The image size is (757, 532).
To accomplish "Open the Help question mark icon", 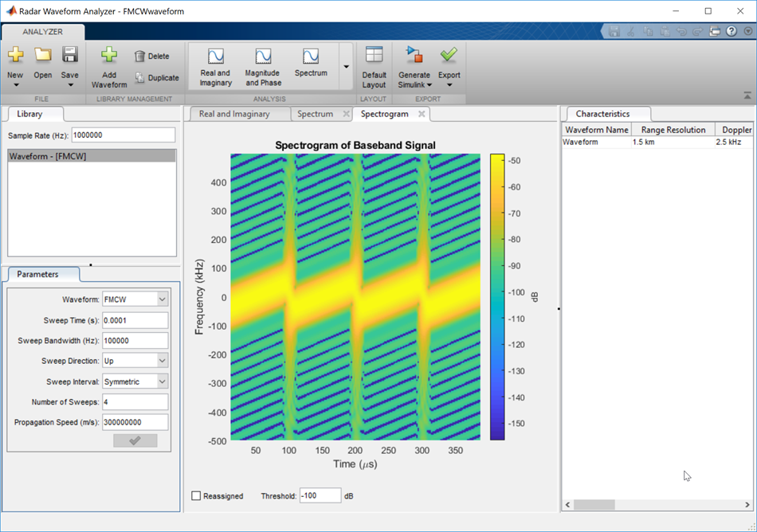I will 730,32.
